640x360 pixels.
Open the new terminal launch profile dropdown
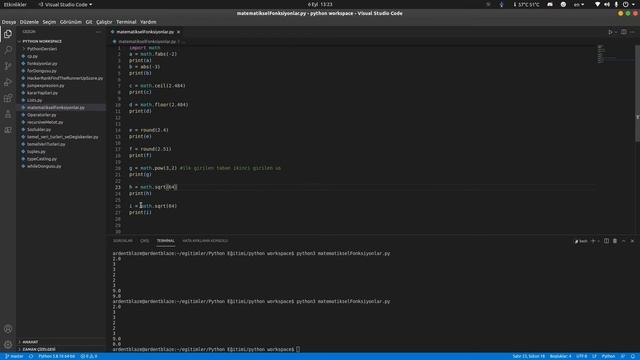tap(598, 241)
